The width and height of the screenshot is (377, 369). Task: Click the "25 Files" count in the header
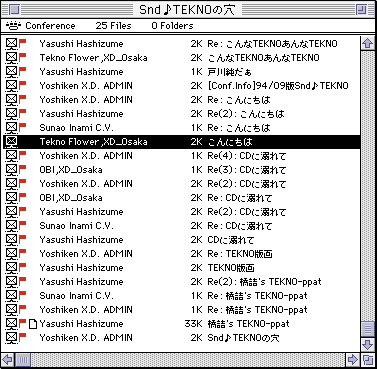pyautogui.click(x=113, y=26)
